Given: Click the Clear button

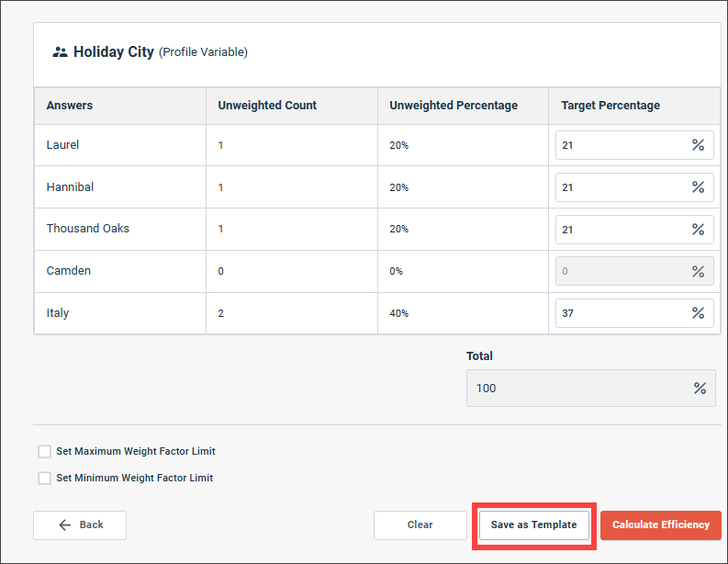Looking at the screenshot, I should point(420,525).
